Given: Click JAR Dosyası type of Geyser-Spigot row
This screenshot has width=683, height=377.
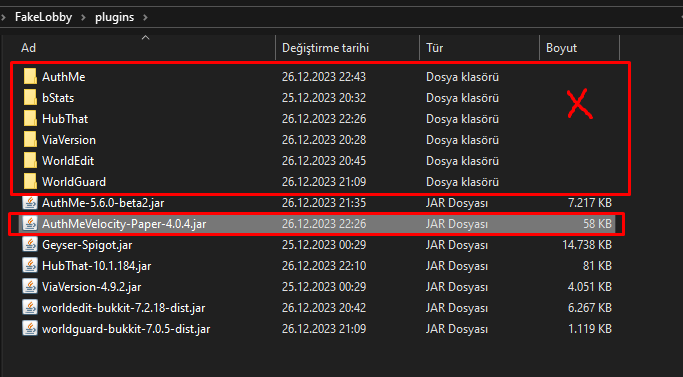Looking at the screenshot, I should pyautogui.click(x=456, y=245).
